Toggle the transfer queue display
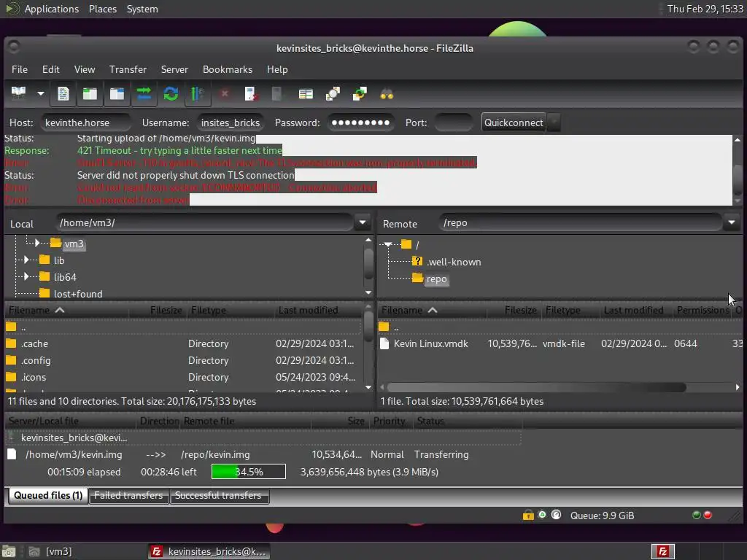The height and width of the screenshot is (560, 747). point(144,94)
